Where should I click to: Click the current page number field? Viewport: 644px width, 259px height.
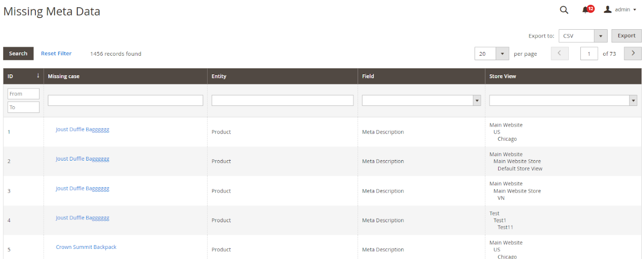tap(589, 54)
